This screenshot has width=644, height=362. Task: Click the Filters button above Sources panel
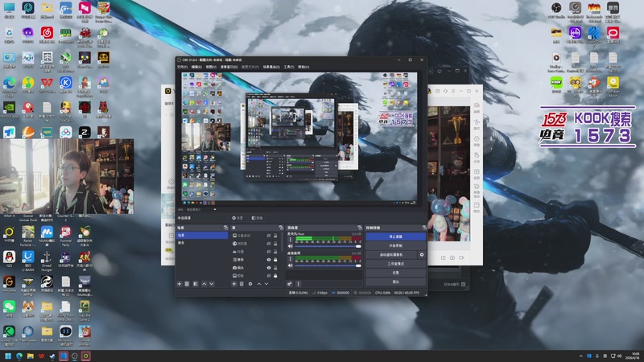(x=257, y=218)
